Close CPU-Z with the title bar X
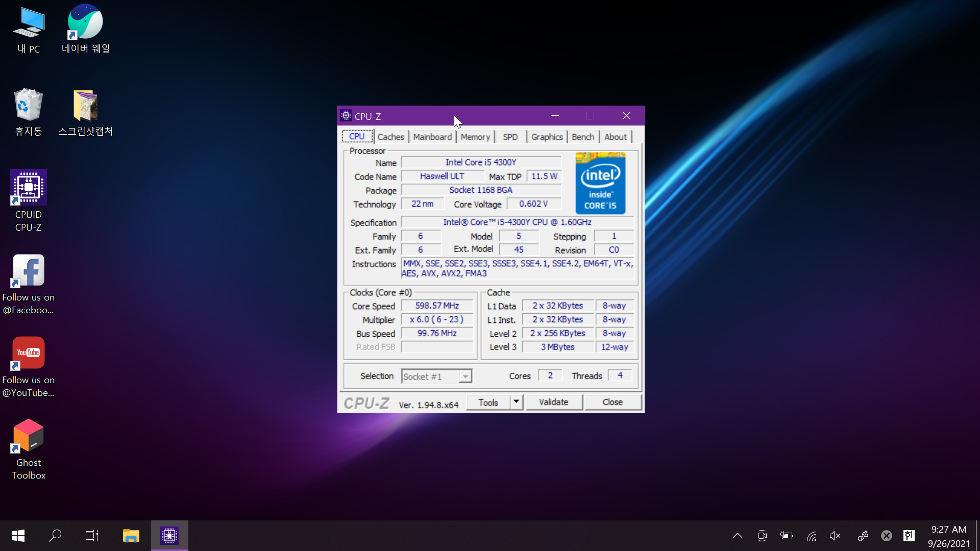This screenshot has height=551, width=980. 626,116
